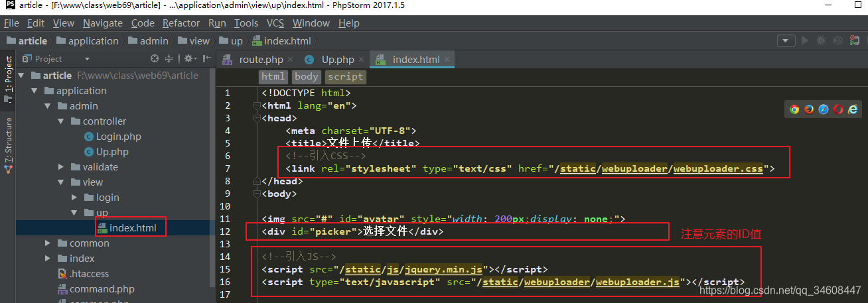The height and width of the screenshot is (303, 868).
Task: Click Run with Coverage icon
Action: (x=839, y=40)
